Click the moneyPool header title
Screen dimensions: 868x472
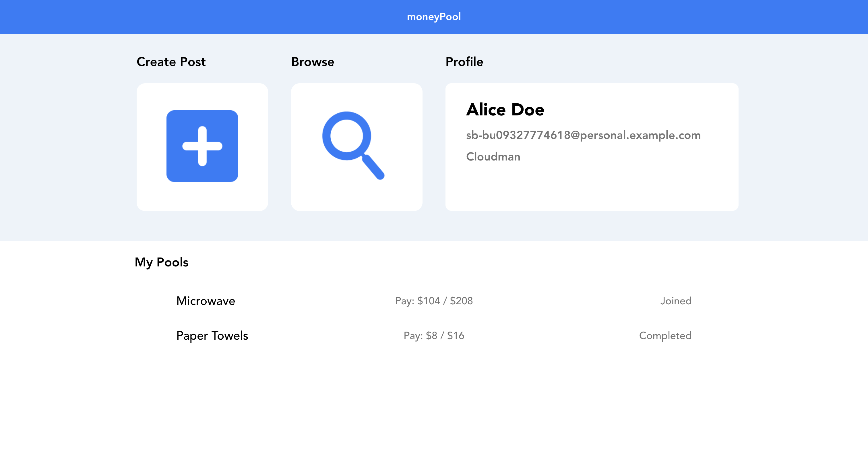(434, 17)
